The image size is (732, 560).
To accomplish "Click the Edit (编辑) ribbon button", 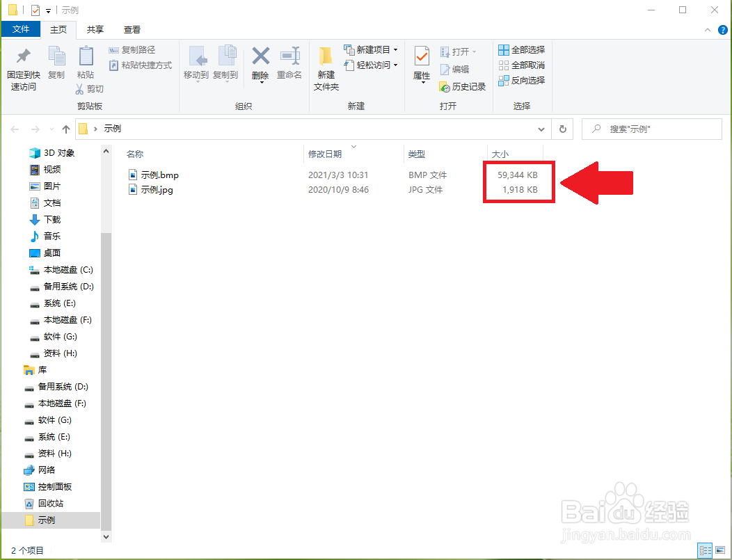I will [454, 69].
